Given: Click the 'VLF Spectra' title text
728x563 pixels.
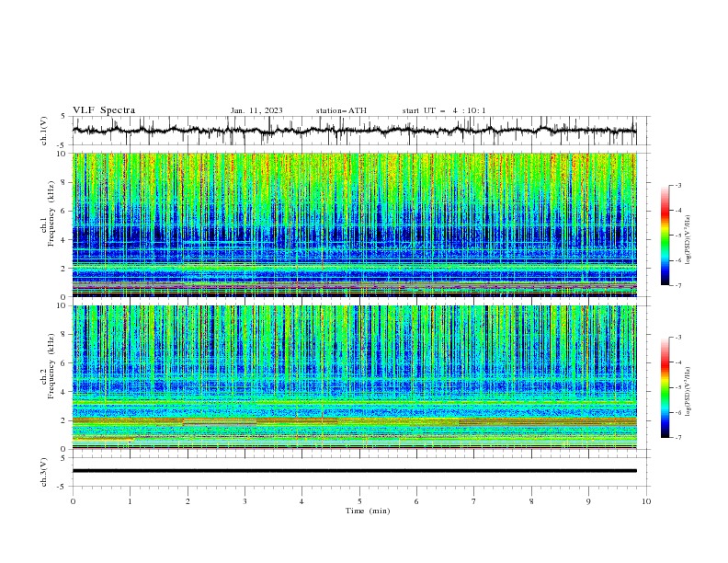Looking at the screenshot, I should click(x=104, y=110).
